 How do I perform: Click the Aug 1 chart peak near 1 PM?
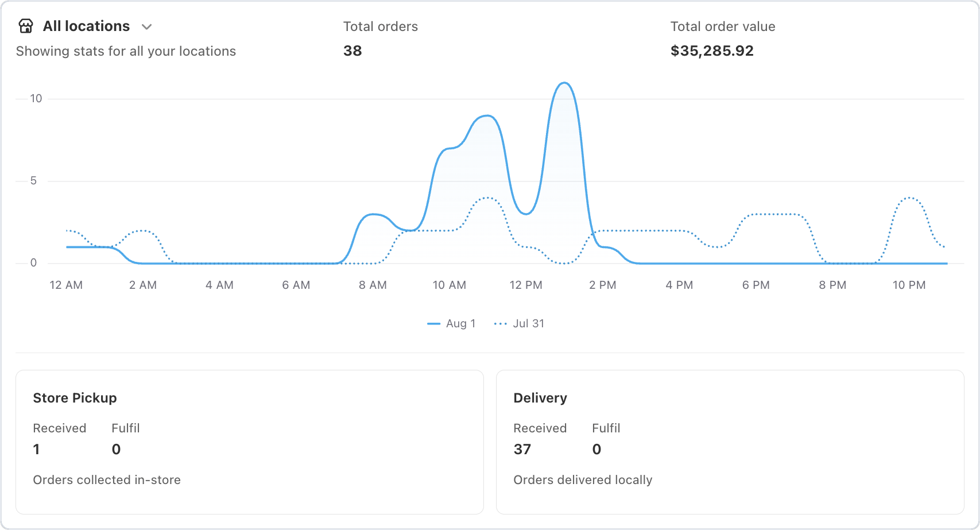click(564, 83)
